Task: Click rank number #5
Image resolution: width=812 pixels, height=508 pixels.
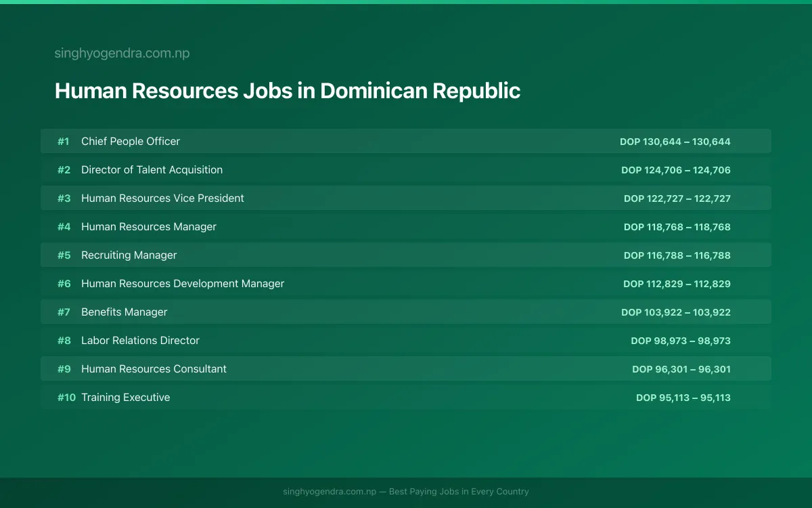Action: 64,255
